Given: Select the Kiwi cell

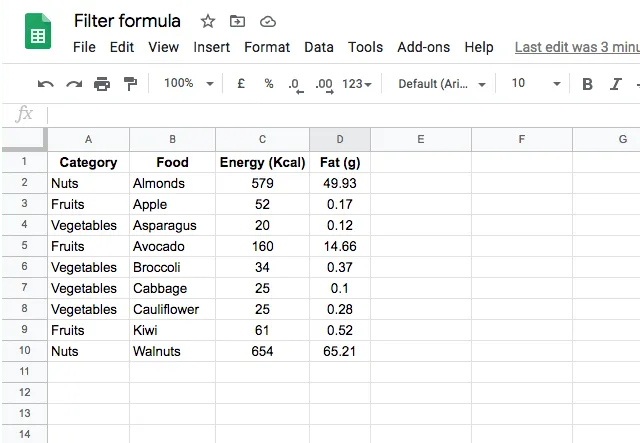Looking at the screenshot, I should click(x=173, y=330).
